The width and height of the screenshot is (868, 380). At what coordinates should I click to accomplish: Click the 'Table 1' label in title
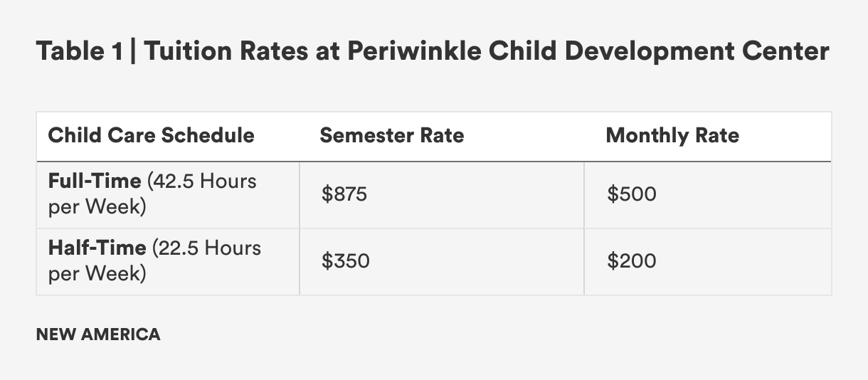point(78,52)
